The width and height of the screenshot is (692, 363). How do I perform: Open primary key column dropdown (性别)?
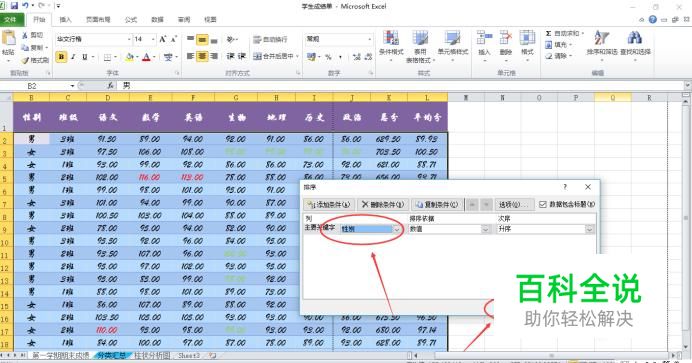pos(397,229)
